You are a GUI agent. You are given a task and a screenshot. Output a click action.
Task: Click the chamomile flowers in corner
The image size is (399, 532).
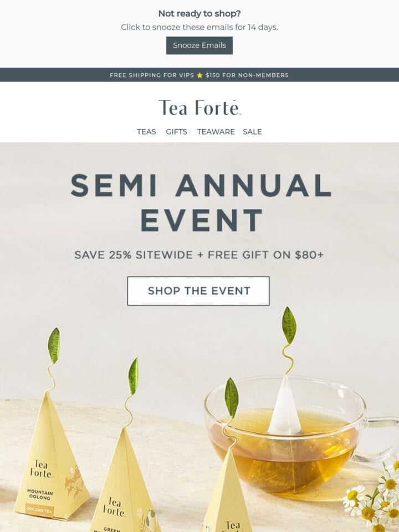(373, 495)
